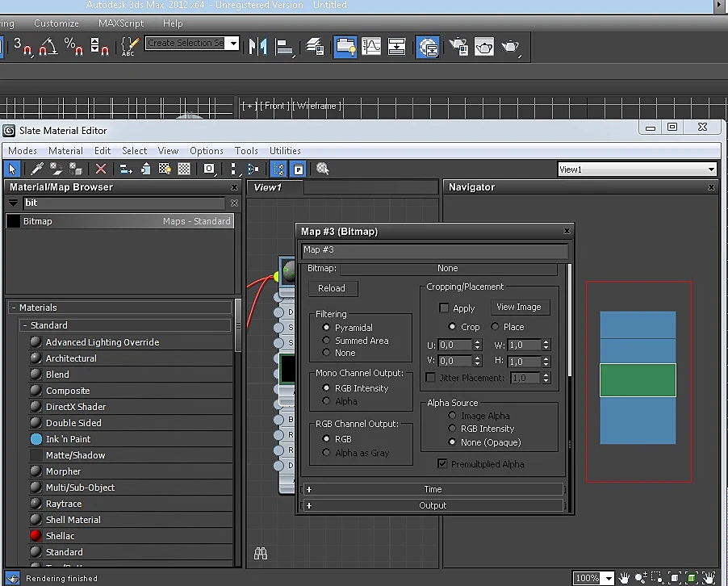Image resolution: width=728 pixels, height=586 pixels.
Task: Click the W width value field
Action: (525, 345)
